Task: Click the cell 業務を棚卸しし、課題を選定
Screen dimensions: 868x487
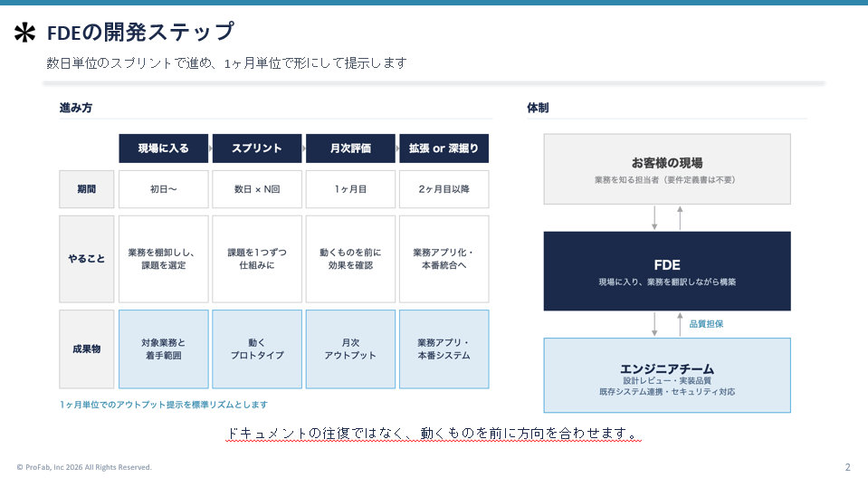Action: pos(163,259)
